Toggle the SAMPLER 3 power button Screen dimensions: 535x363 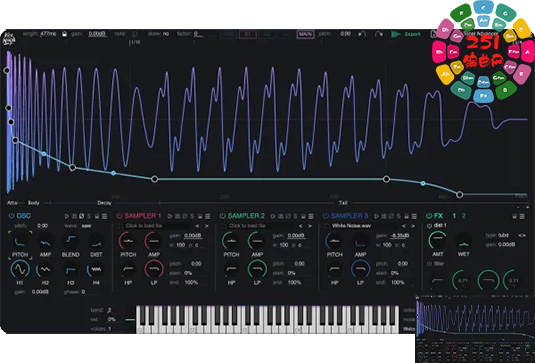(x=326, y=216)
